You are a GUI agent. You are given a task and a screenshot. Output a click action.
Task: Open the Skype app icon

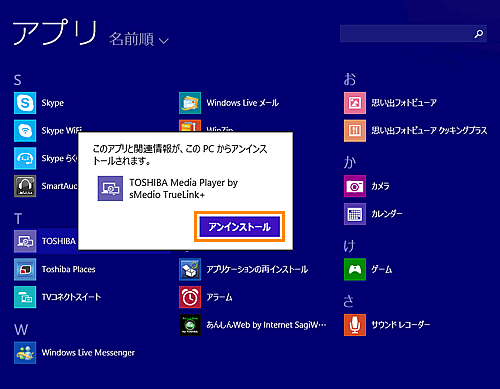25,103
